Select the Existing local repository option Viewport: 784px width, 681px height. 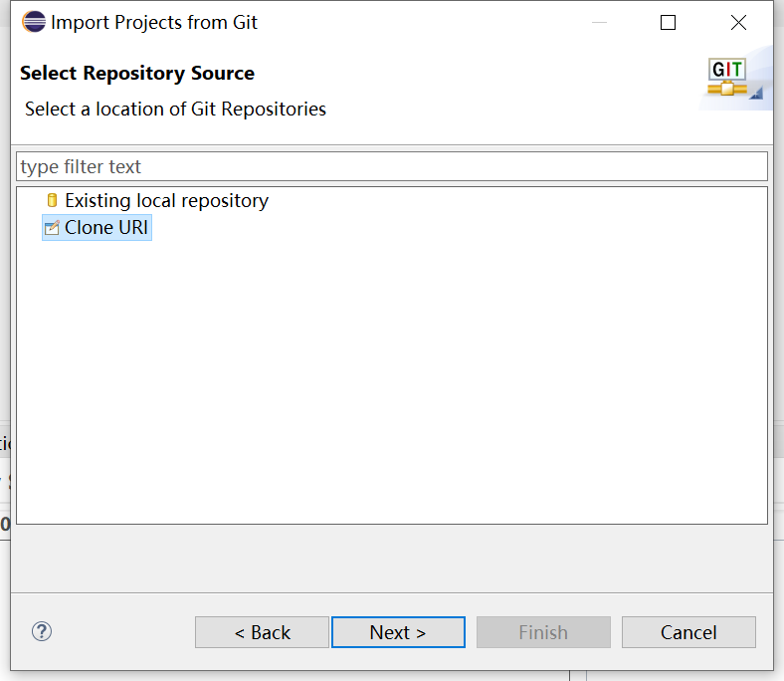coord(166,201)
